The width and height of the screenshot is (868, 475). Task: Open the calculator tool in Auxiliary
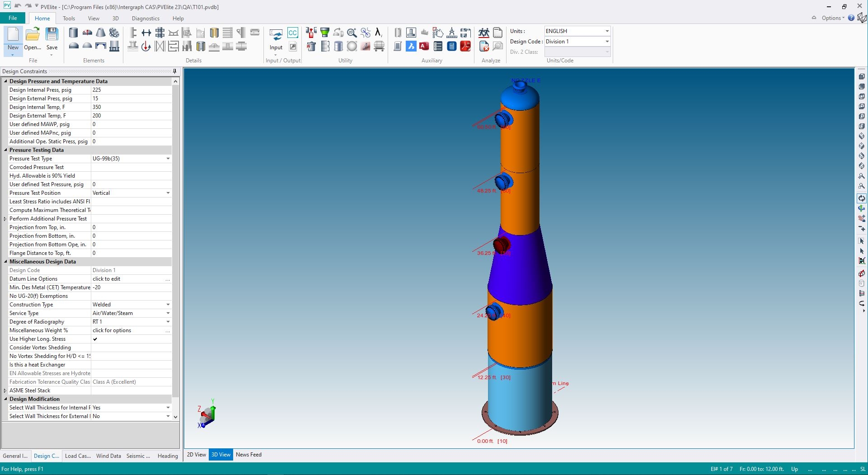pyautogui.click(x=451, y=46)
